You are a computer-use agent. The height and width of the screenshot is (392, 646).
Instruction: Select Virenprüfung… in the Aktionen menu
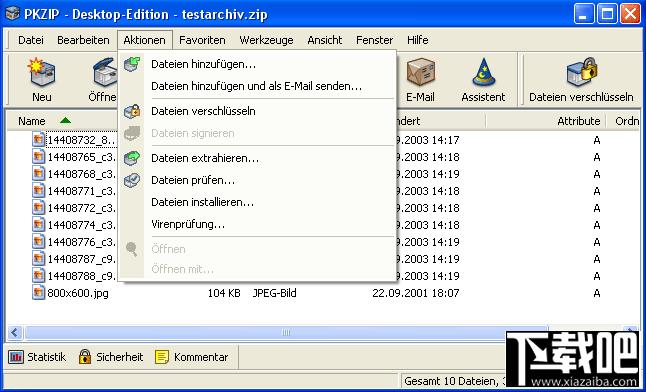click(188, 225)
